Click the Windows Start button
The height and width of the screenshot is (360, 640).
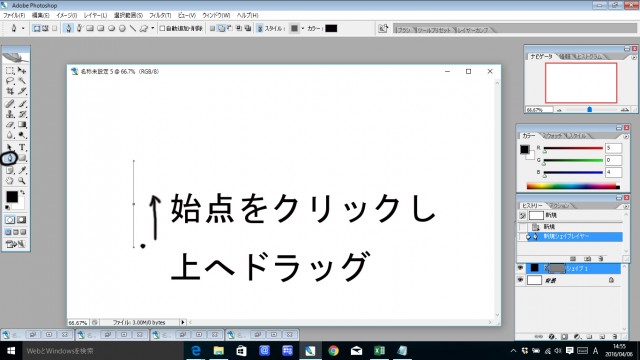11,351
